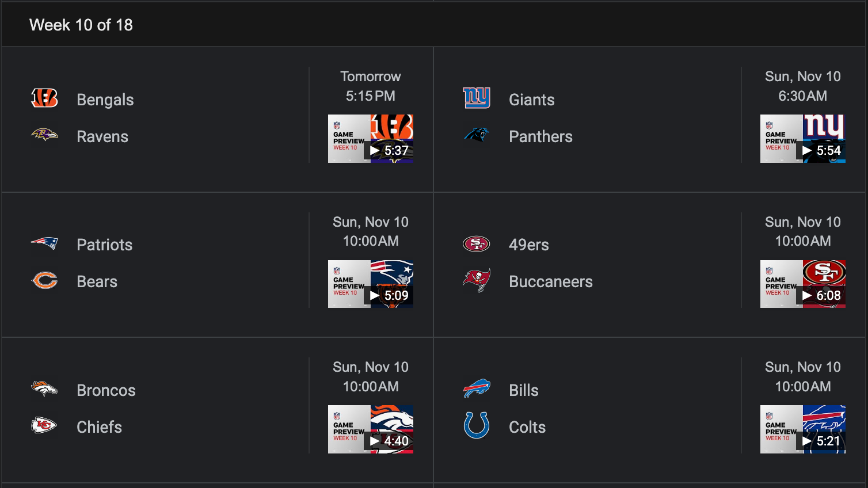Click the 49ers team logo
The width and height of the screenshot is (868, 488).
click(477, 244)
